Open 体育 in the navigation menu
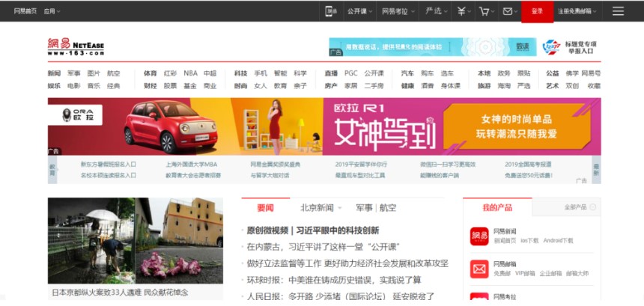The image size is (644, 306). (150, 73)
